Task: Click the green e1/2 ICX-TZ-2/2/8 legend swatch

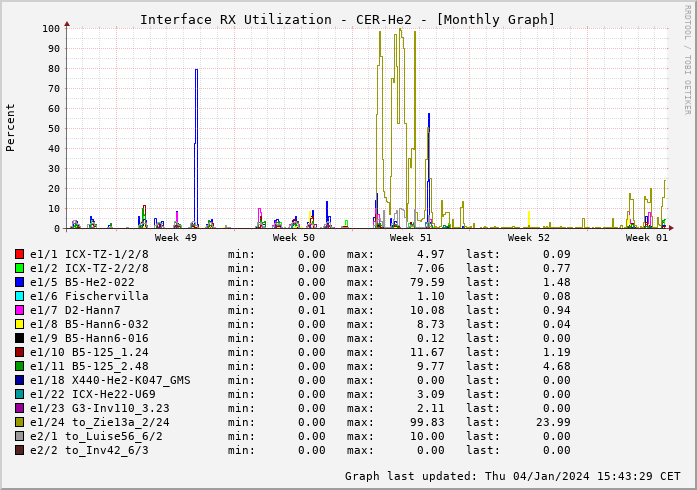Action: tap(19, 268)
